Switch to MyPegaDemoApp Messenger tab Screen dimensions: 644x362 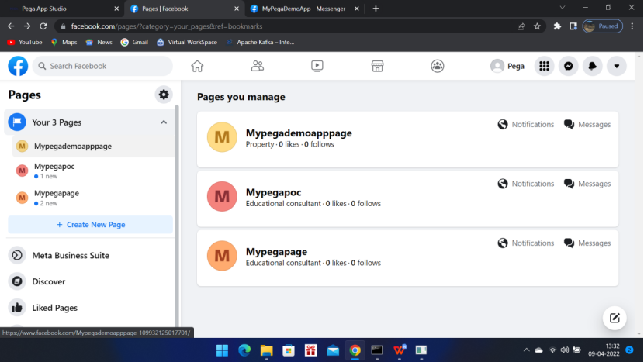pos(305,9)
